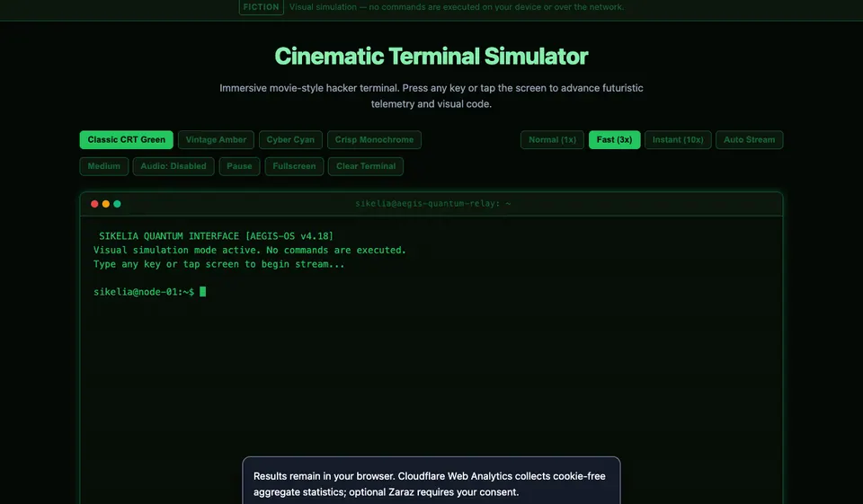This screenshot has height=504, width=863.
Task: Click the green dot in terminal titlebar
Action: click(x=117, y=204)
